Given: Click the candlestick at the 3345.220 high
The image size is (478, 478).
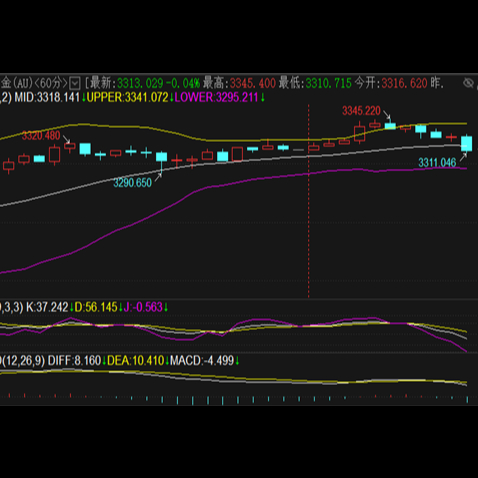Looking at the screenshot, I should tap(390, 124).
